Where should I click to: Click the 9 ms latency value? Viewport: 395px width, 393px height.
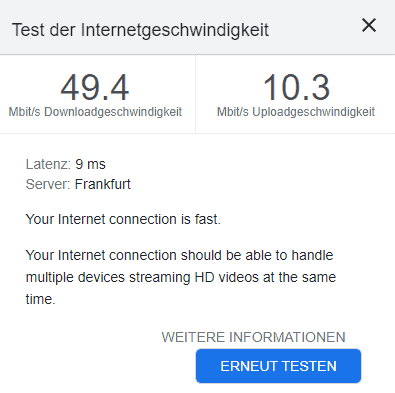pos(90,164)
